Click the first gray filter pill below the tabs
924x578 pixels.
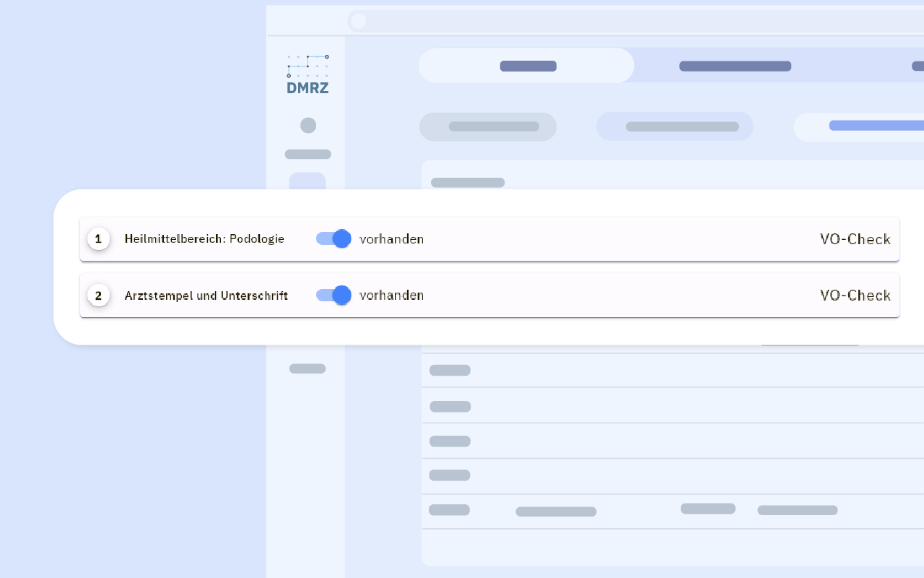[x=488, y=126]
